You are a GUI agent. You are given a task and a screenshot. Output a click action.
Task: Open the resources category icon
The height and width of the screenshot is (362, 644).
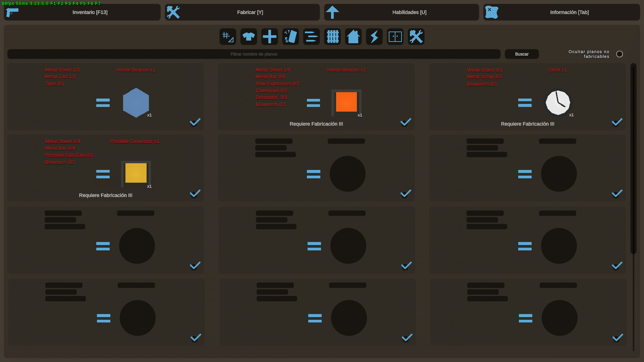pyautogui.click(x=290, y=37)
